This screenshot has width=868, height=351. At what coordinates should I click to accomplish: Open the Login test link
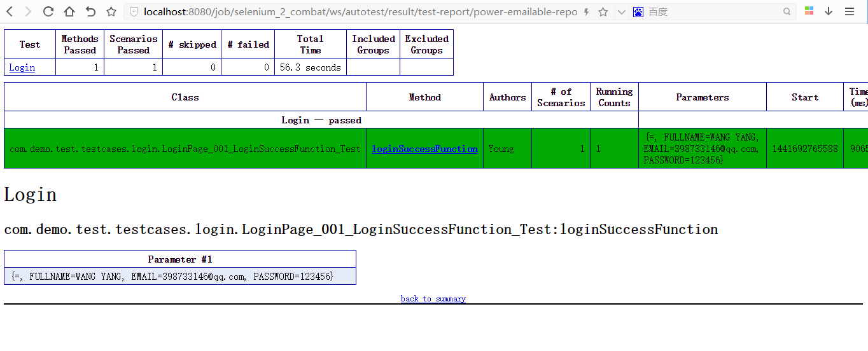pos(22,67)
